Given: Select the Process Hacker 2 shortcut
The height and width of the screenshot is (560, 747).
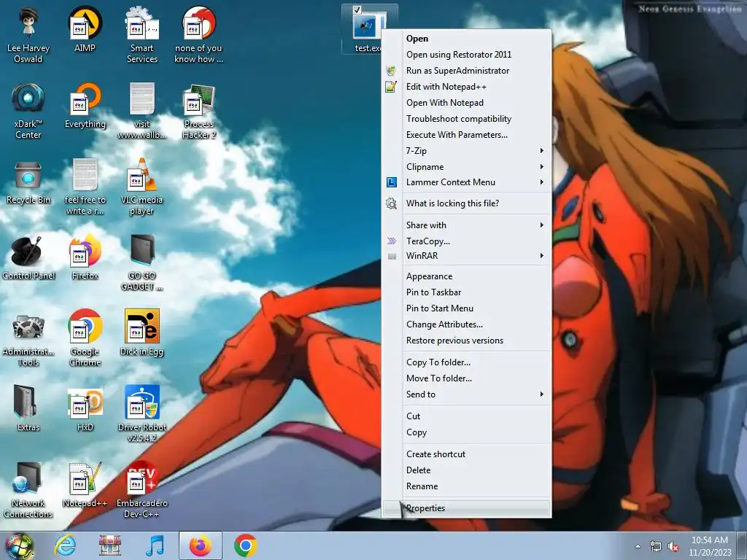Looking at the screenshot, I should [198, 111].
